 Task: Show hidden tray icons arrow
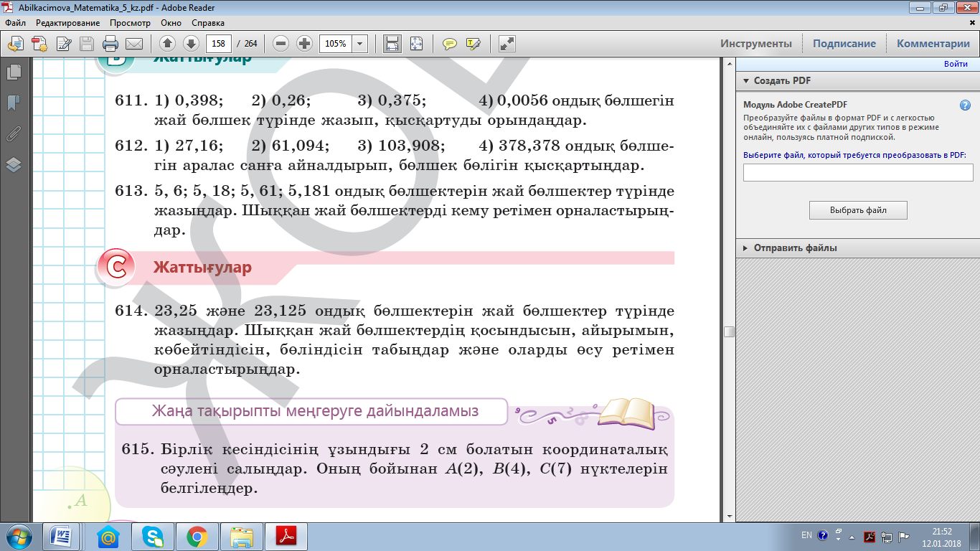pyautogui.click(x=852, y=537)
